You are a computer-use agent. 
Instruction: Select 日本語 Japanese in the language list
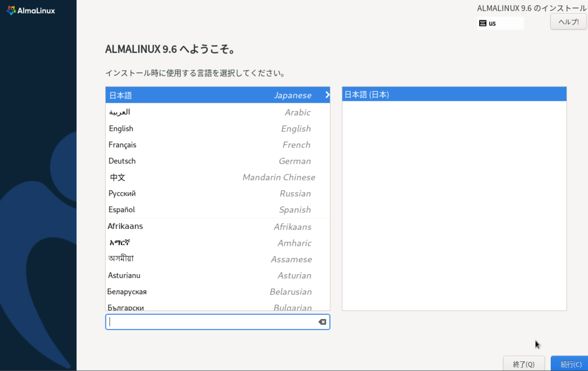pos(218,95)
